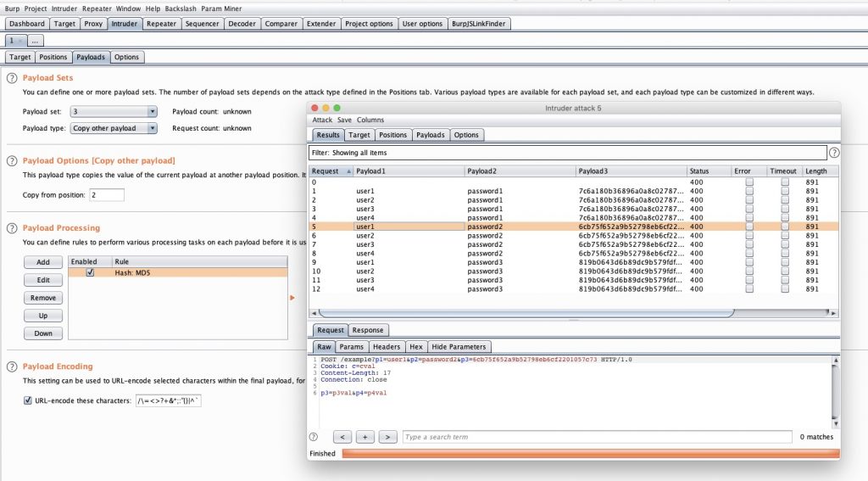
Task: Click previous match arrow button
Action: (342, 437)
